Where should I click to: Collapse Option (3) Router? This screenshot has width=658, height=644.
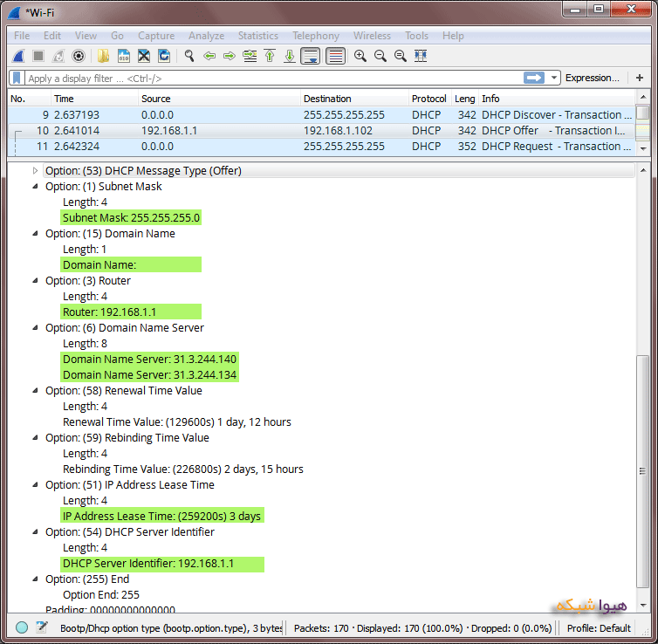tap(35, 281)
